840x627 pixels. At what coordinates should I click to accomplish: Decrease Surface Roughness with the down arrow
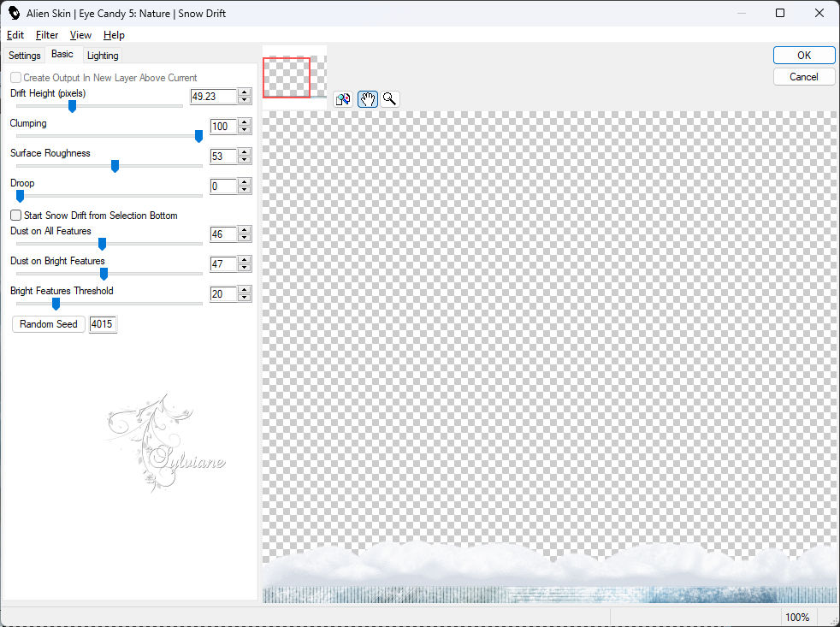tap(245, 160)
